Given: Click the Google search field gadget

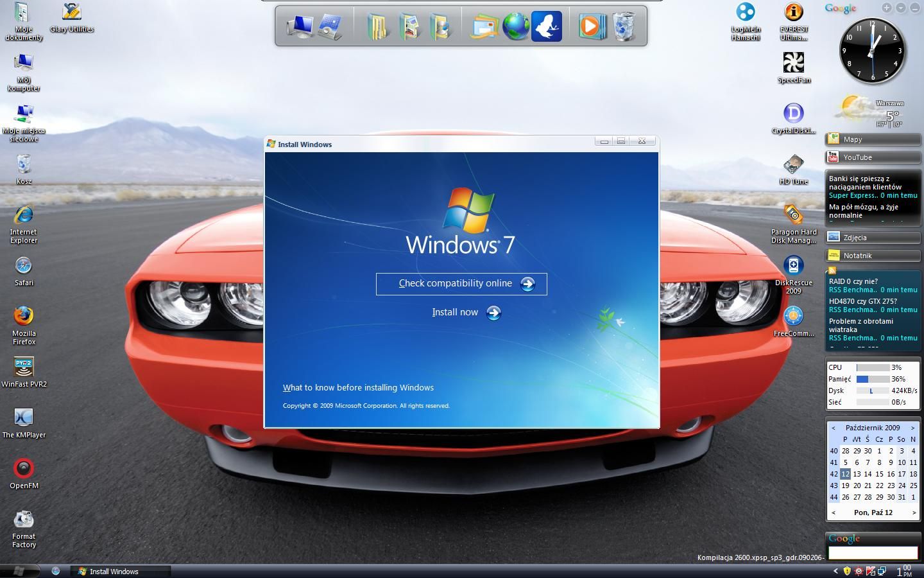Looking at the screenshot, I should click(873, 553).
